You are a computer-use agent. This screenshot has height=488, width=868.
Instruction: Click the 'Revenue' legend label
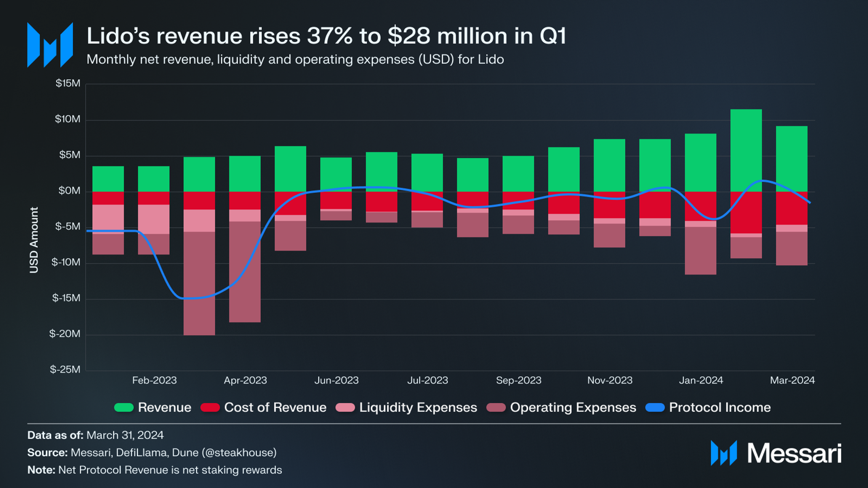(x=165, y=407)
